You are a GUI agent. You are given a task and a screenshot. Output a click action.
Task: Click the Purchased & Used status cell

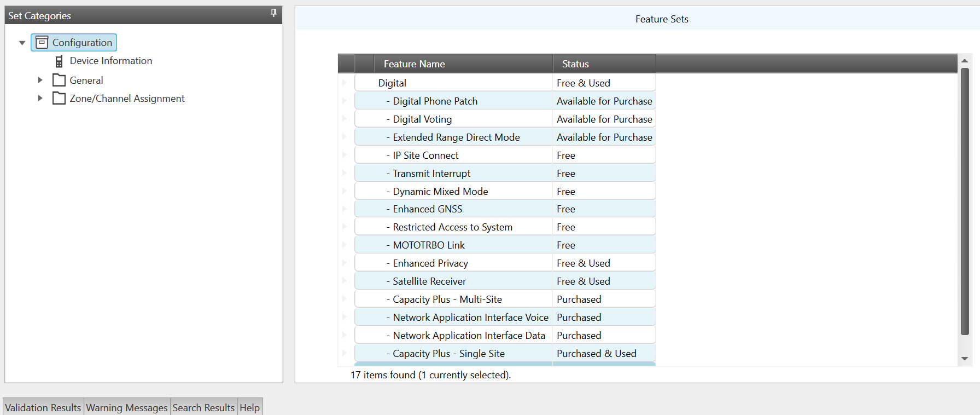tap(604, 354)
